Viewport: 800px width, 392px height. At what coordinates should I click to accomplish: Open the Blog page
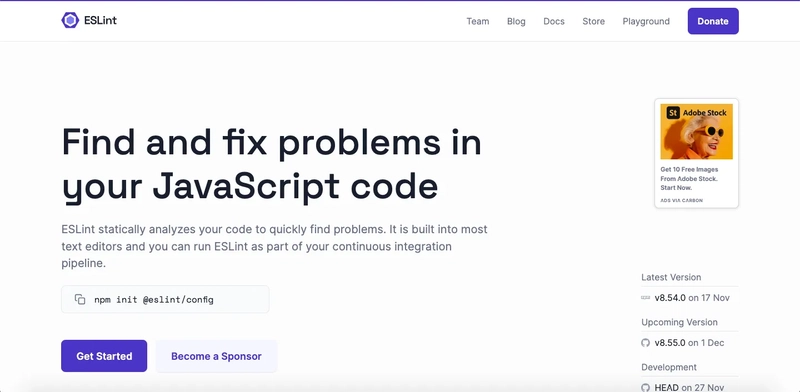(516, 21)
